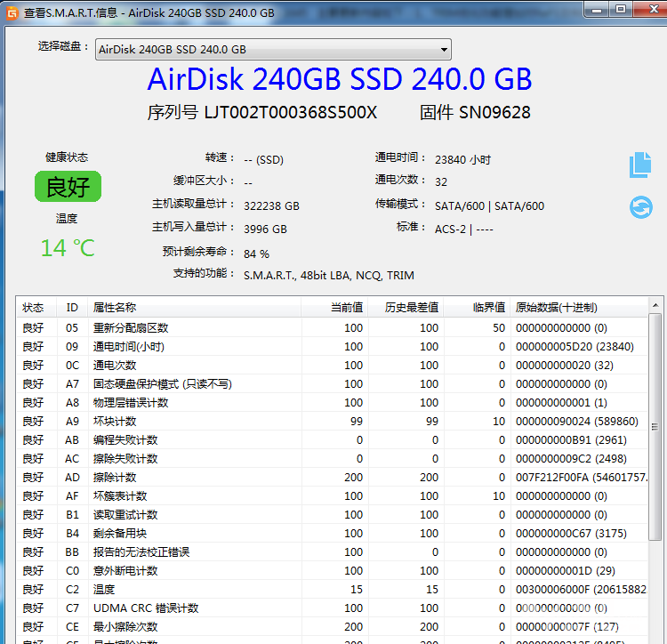Select the 坏块计数 row with ID A9
This screenshot has width=667, height=644.
[x=115, y=421]
